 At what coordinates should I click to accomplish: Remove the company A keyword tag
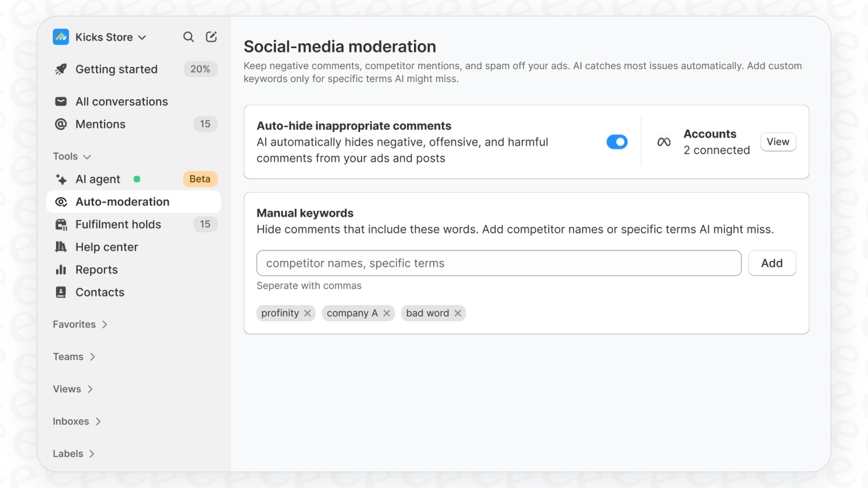pos(387,313)
